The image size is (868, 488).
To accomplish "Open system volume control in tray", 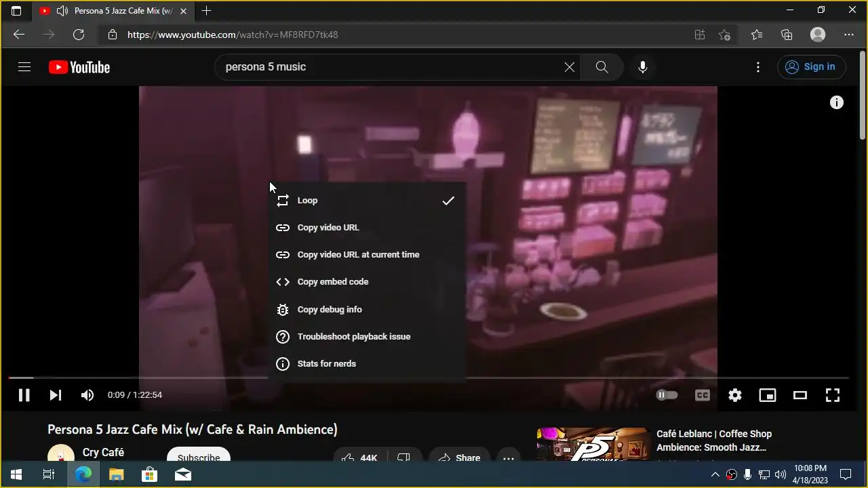I will [780, 474].
